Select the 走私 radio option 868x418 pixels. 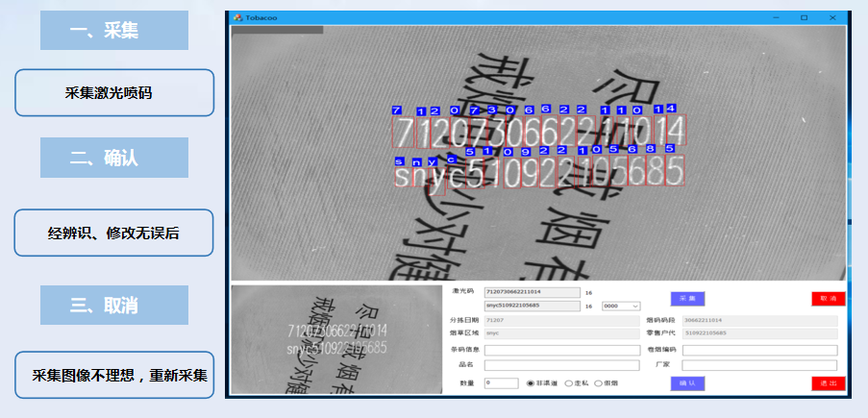pos(569,382)
